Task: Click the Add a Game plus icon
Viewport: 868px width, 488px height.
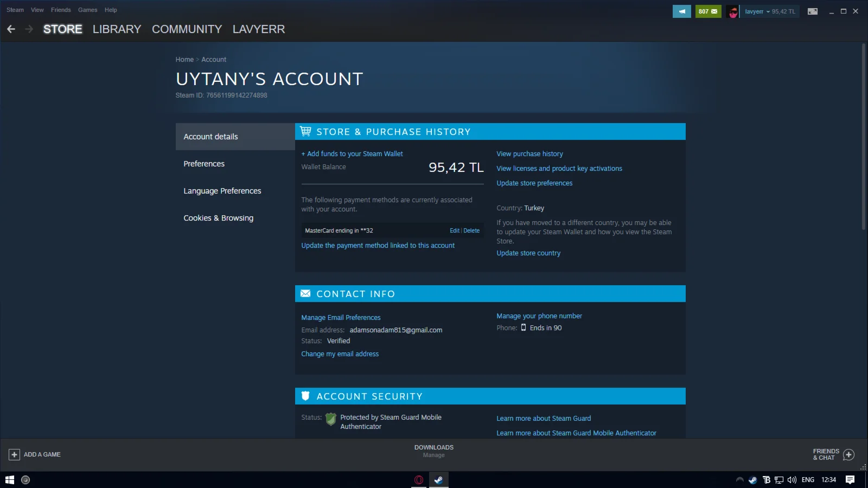Action: [x=15, y=454]
